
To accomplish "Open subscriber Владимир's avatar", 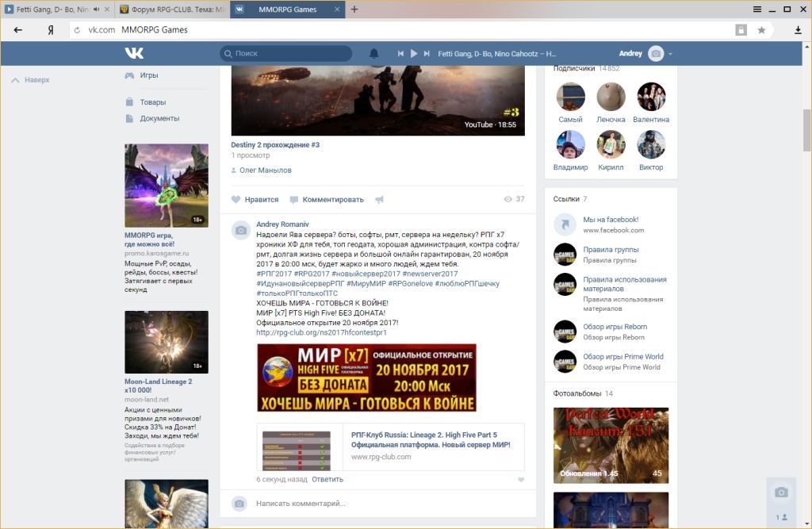I will (570, 144).
